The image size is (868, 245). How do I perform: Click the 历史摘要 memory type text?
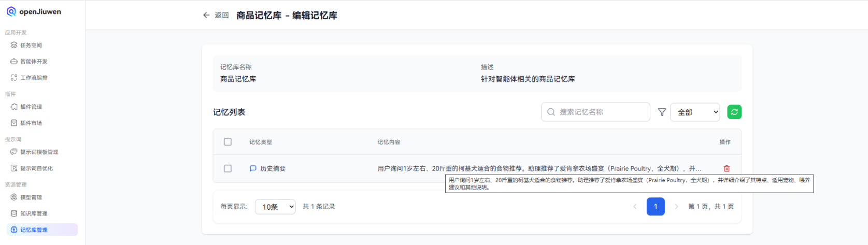coord(273,168)
